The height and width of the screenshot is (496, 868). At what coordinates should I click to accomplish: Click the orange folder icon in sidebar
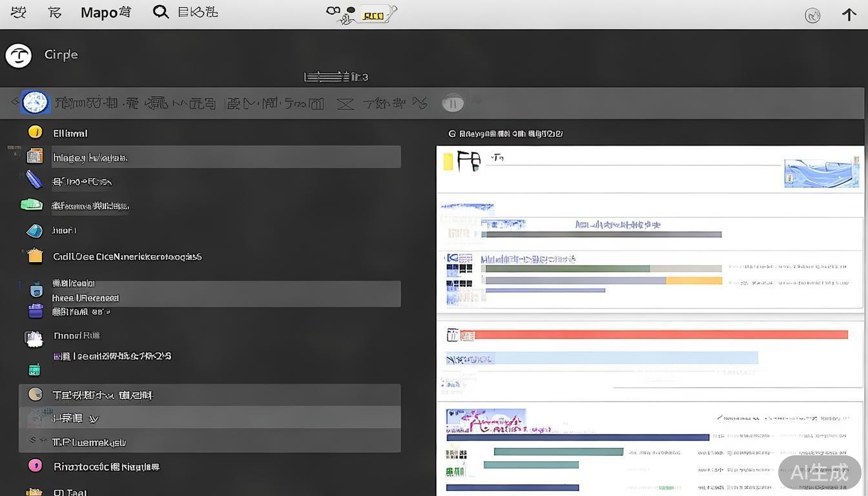click(x=35, y=256)
